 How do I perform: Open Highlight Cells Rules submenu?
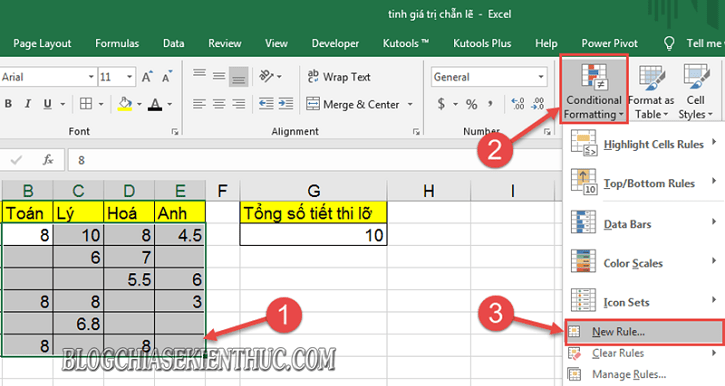pos(644,144)
